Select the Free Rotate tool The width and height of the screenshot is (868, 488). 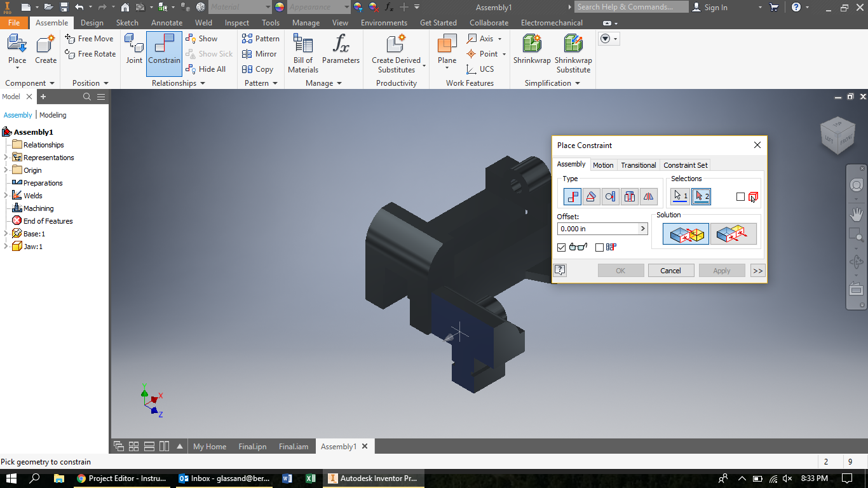91,54
